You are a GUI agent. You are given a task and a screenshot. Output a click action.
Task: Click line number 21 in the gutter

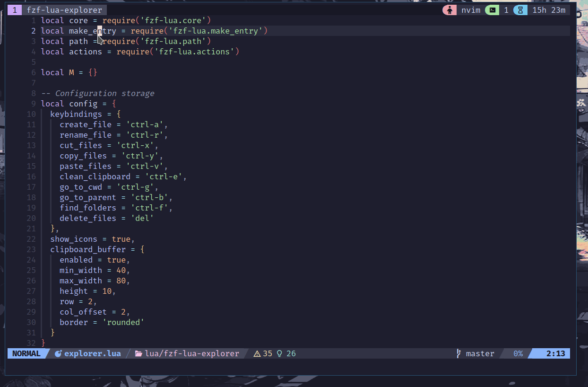31,229
